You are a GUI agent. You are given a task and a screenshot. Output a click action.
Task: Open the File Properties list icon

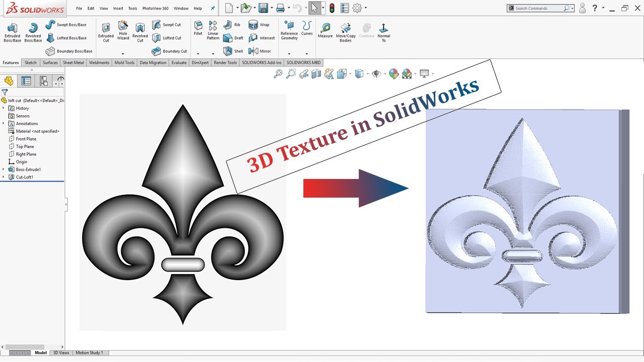(x=345, y=8)
